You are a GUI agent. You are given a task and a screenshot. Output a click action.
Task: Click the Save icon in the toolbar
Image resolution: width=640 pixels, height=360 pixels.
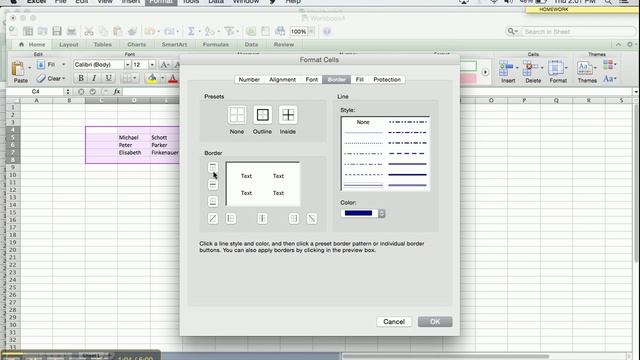coord(57,31)
